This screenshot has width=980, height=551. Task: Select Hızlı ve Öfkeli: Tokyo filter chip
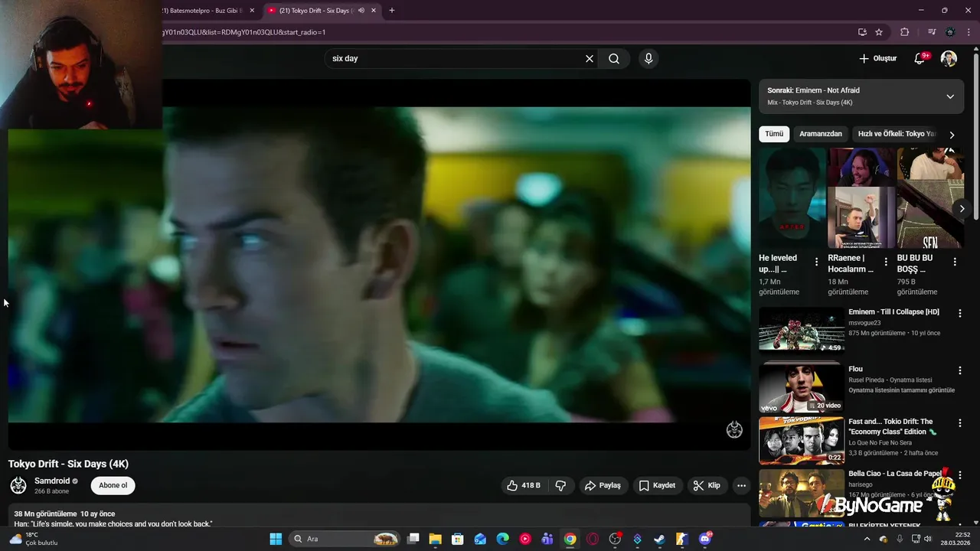pos(897,134)
